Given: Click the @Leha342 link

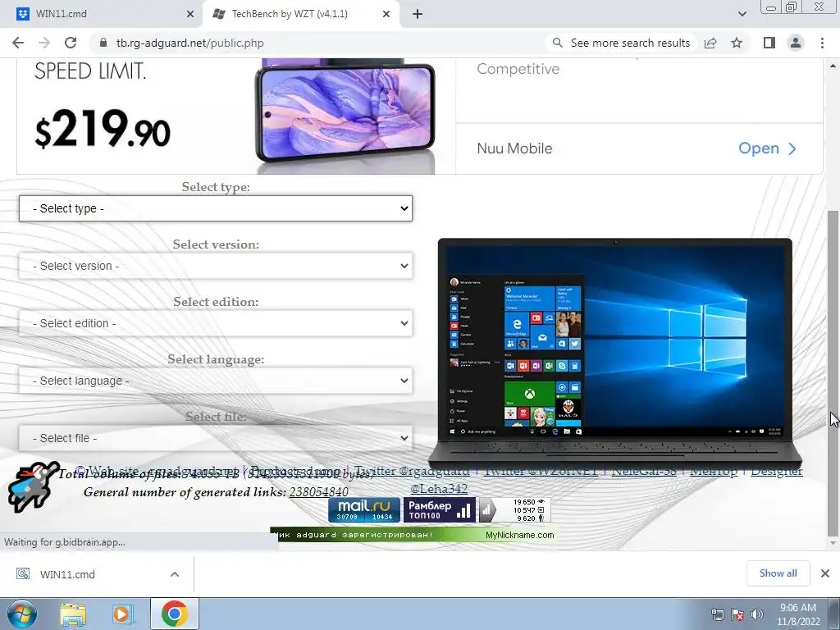Looking at the screenshot, I should (x=439, y=489).
